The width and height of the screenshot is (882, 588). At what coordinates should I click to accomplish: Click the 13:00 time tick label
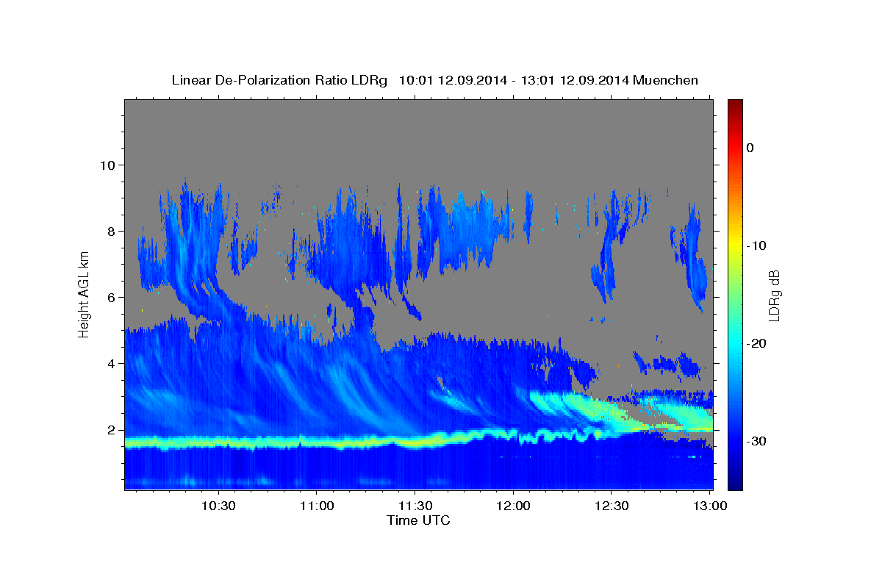click(709, 506)
